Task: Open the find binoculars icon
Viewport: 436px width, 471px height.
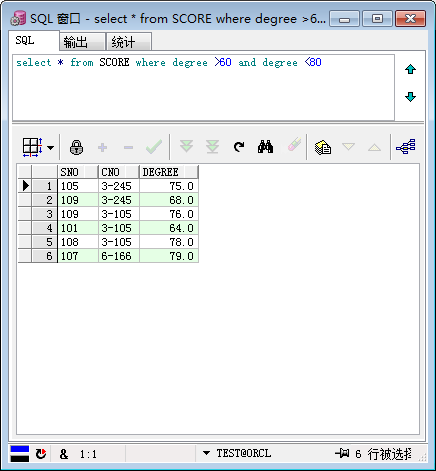Action: point(265,147)
